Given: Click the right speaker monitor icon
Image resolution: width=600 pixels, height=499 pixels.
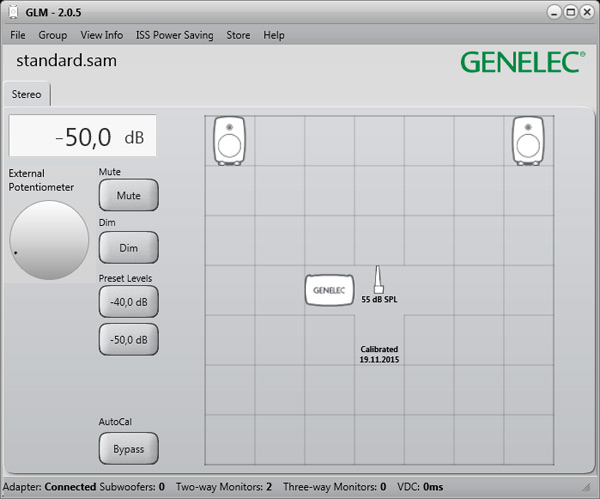Looking at the screenshot, I should tap(529, 141).
